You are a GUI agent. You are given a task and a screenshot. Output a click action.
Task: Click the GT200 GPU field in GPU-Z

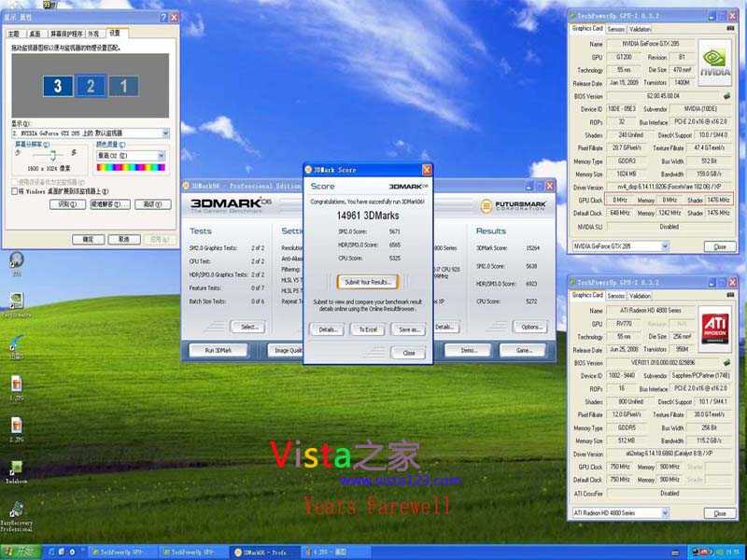click(x=624, y=57)
